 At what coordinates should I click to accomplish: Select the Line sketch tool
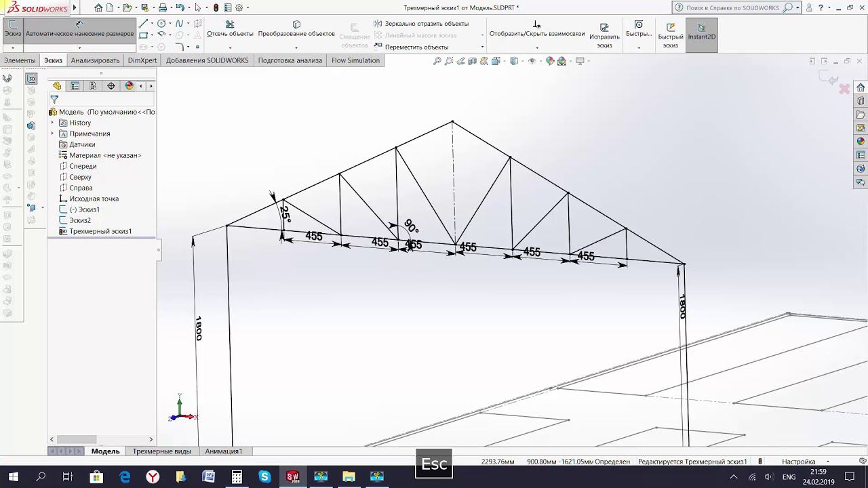coord(143,24)
